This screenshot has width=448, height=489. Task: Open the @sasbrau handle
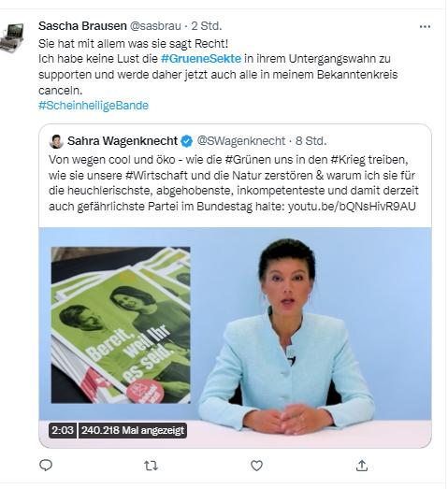(x=155, y=26)
